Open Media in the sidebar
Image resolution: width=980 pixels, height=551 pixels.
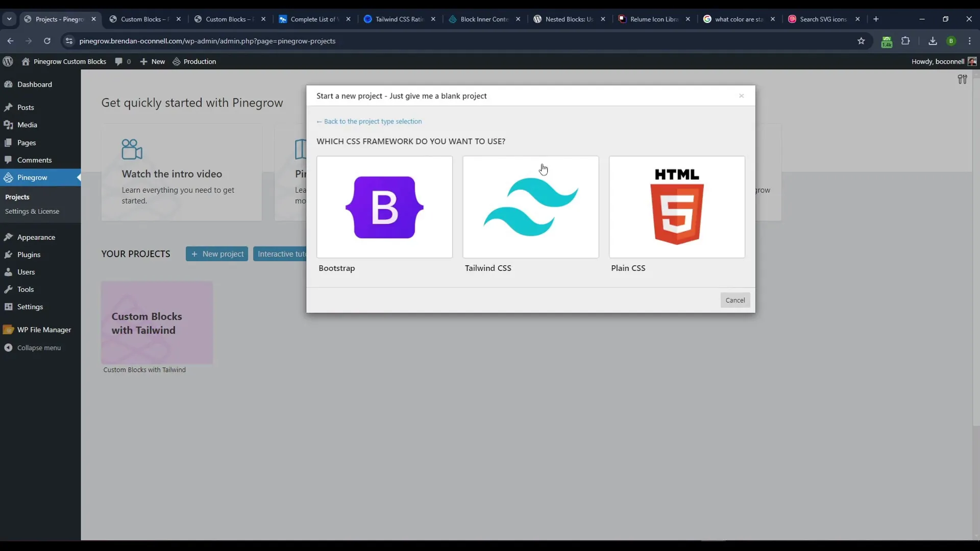click(x=40, y=125)
